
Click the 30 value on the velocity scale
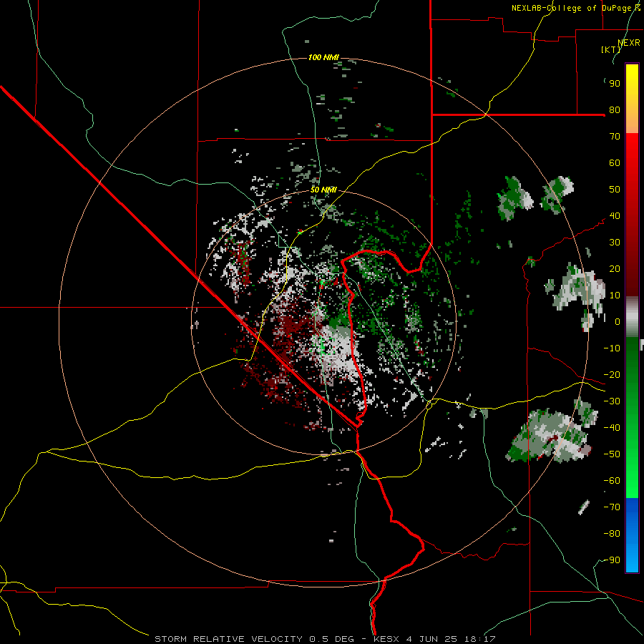pos(615,243)
